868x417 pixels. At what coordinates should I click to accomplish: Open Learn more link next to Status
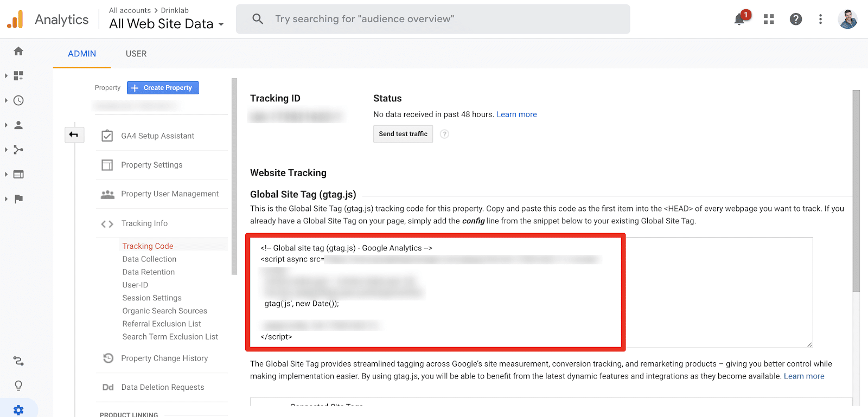(516, 114)
